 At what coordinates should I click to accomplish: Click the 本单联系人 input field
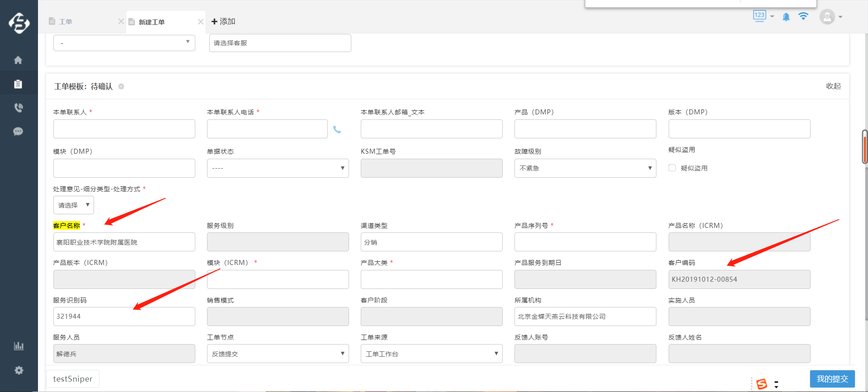point(124,129)
